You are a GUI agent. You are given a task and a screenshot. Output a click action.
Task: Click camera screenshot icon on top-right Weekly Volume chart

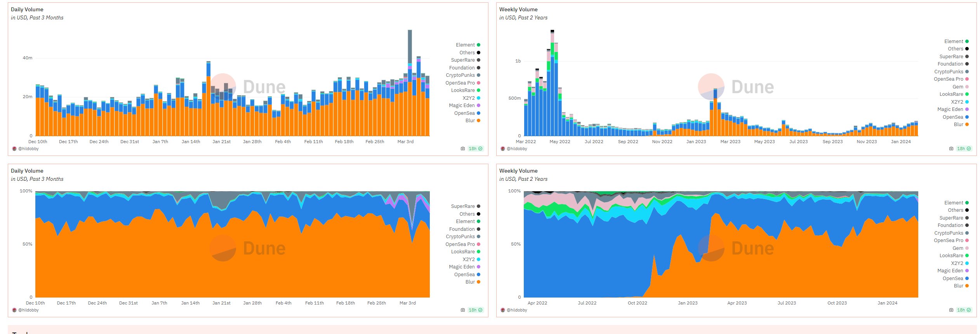tap(951, 149)
